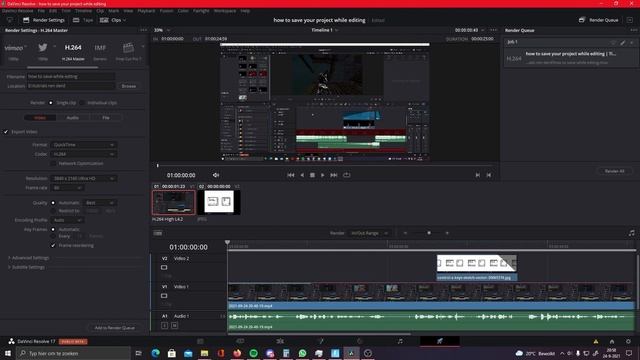Click the Browse location button
The width and height of the screenshot is (640, 360).
pyautogui.click(x=129, y=86)
